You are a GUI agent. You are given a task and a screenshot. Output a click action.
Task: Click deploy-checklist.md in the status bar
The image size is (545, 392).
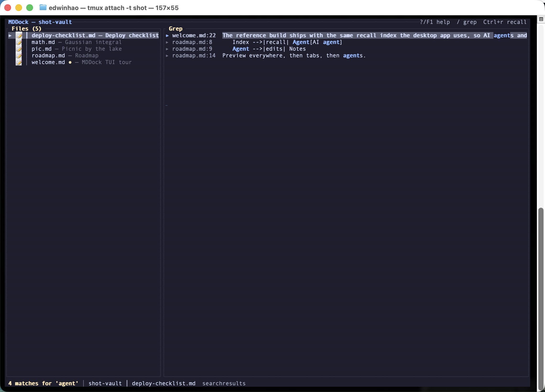pyautogui.click(x=163, y=383)
